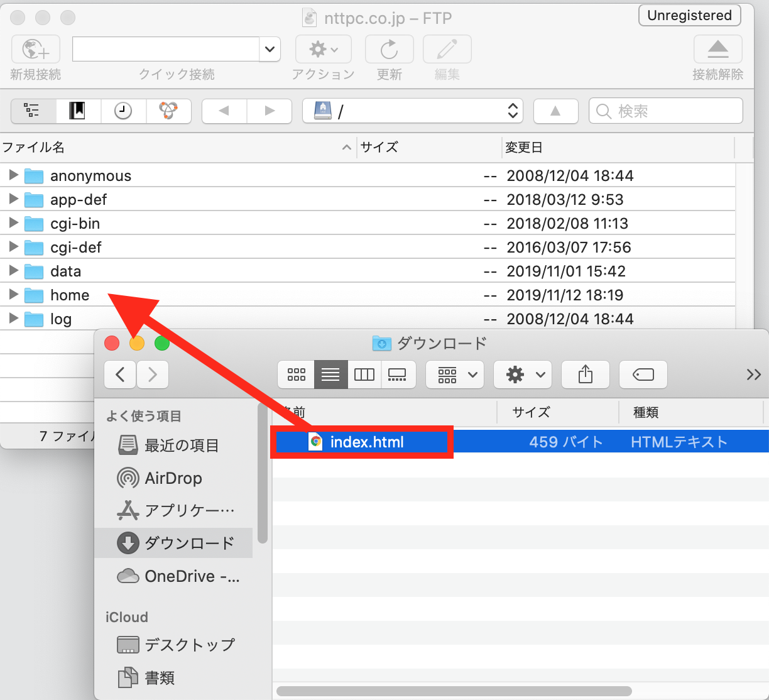The image size is (769, 700).
Task: Show Bonjour view in the FTP window
Action: click(168, 111)
